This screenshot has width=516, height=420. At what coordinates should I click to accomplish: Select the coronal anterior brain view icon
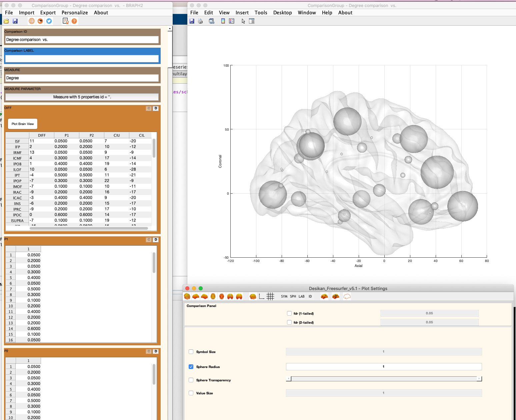click(230, 296)
